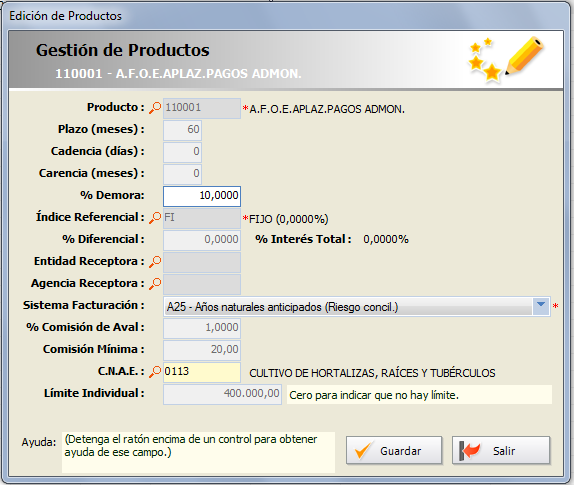Image resolution: width=574 pixels, height=485 pixels.
Task: Open C.N.A.E. lookup magnifier icon
Action: pos(155,372)
